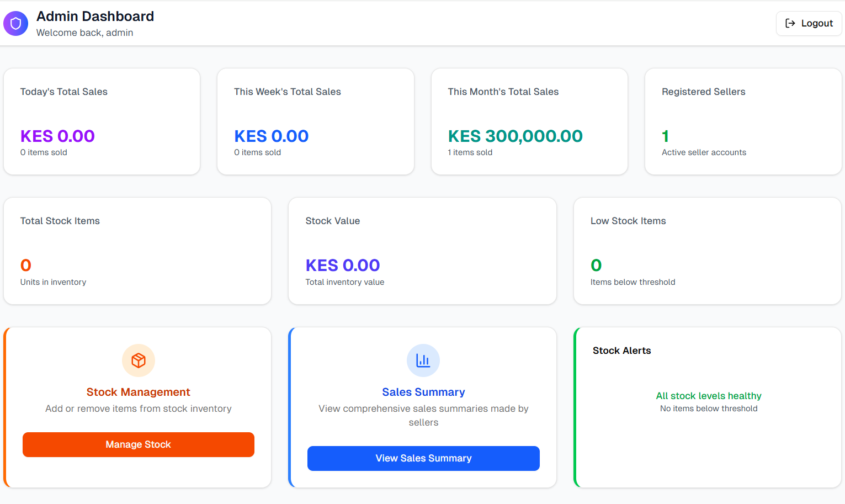Select the Stock Management heading text

138,392
